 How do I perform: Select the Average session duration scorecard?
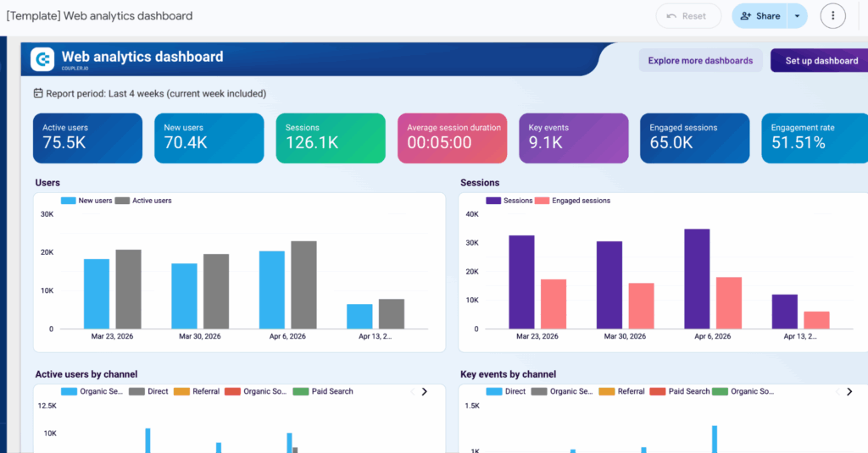click(x=453, y=137)
